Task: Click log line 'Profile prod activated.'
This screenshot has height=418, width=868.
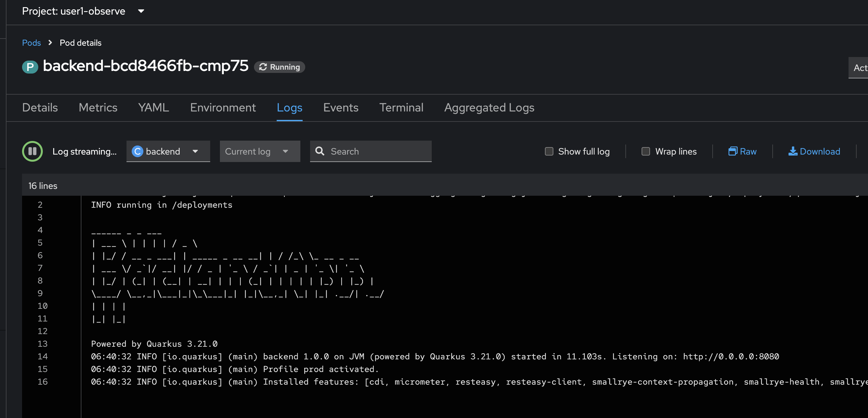Action: pos(235,369)
